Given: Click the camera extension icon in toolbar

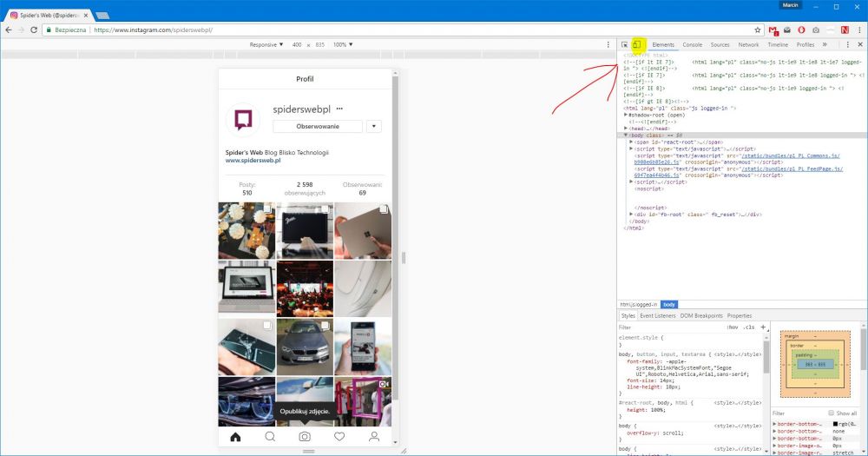Looking at the screenshot, I should pyautogui.click(x=815, y=30).
